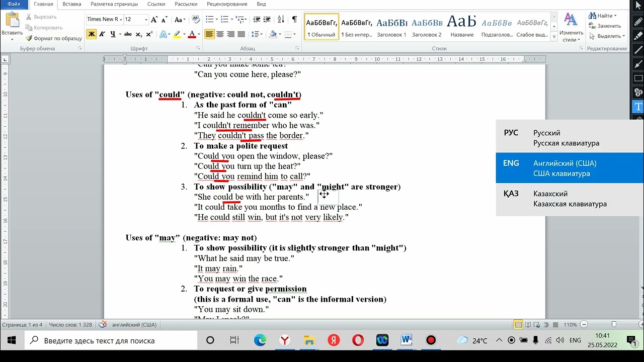644x362 pixels.
Task: Apply the Обычный style
Action: [321, 26]
